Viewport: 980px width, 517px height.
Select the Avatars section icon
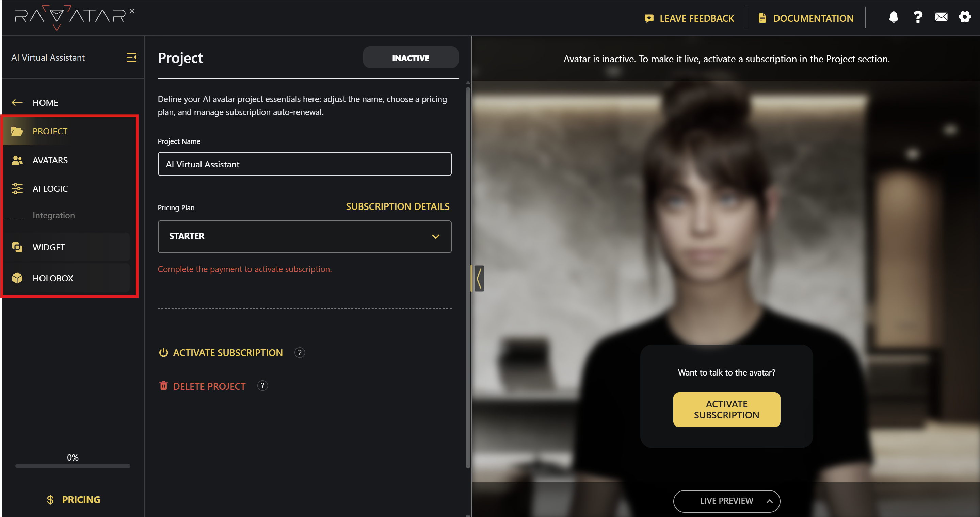click(x=17, y=160)
